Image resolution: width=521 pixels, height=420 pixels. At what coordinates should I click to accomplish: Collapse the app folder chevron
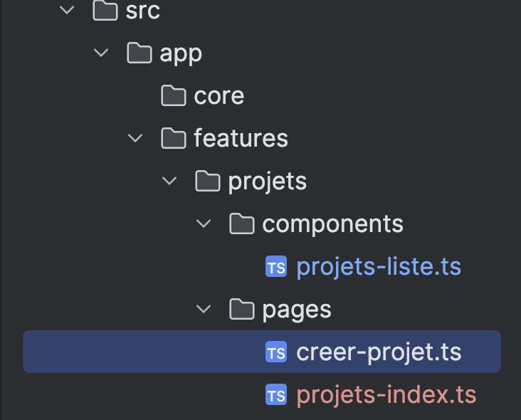pos(102,53)
